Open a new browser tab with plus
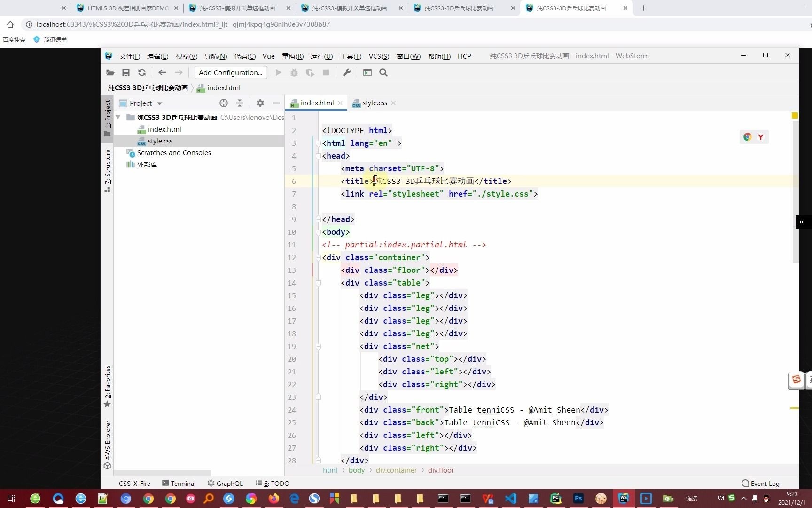812x508 pixels. tap(643, 8)
